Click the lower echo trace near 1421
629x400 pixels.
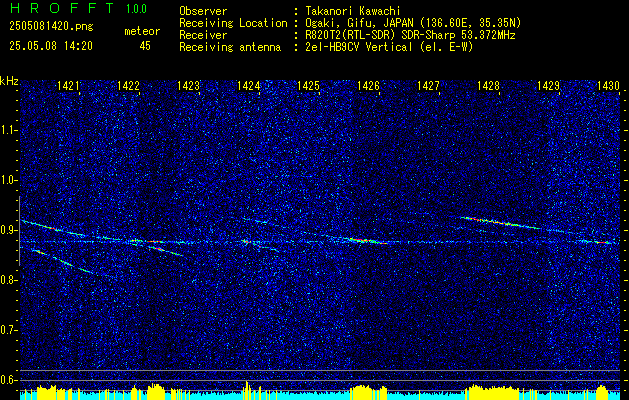(x=62, y=261)
